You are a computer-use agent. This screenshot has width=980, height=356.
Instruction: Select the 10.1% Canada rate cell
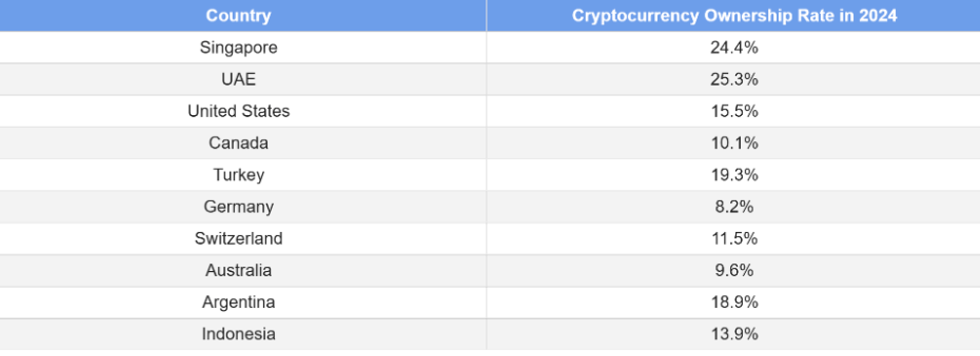pos(733,143)
